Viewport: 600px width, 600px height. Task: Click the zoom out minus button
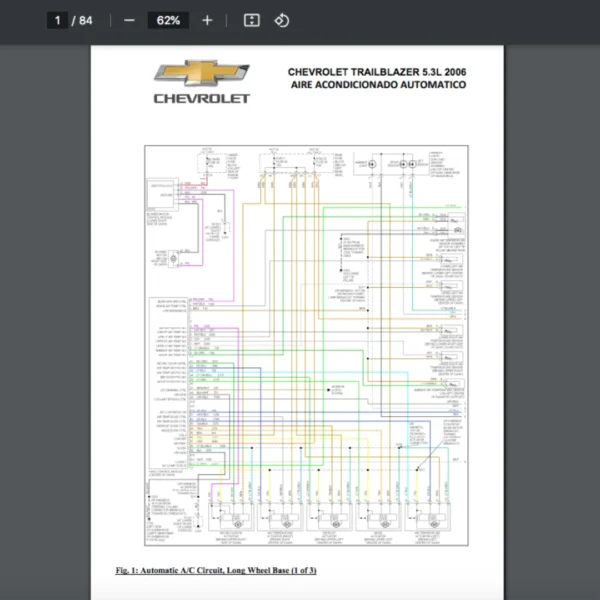[129, 20]
